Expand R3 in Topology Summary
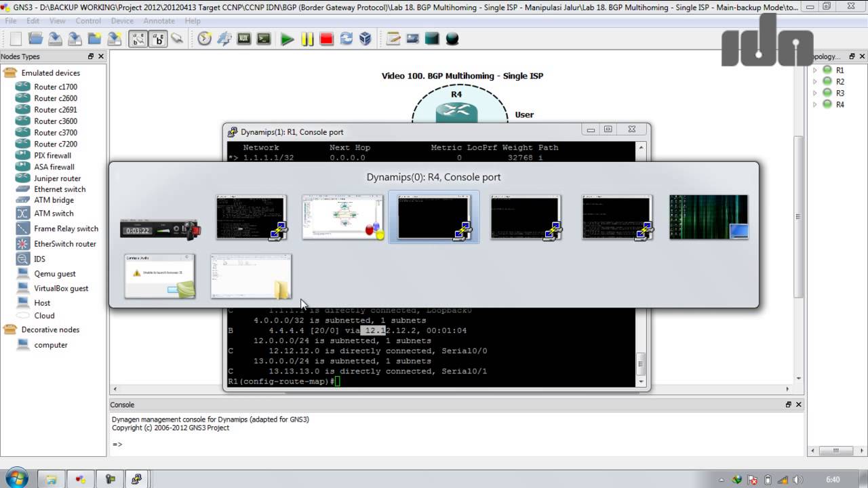868x488 pixels. (x=815, y=93)
